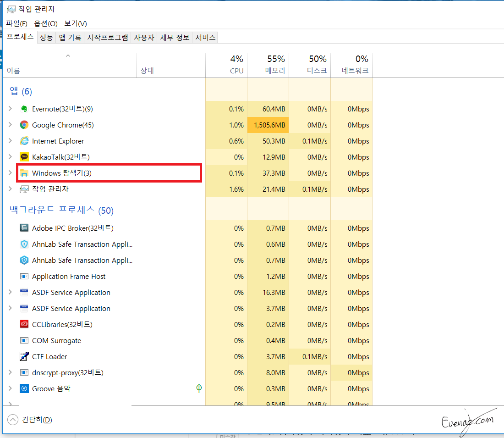Click the 작업 관리자 process row icon
Image resolution: width=504 pixels, height=438 pixels.
click(x=24, y=189)
